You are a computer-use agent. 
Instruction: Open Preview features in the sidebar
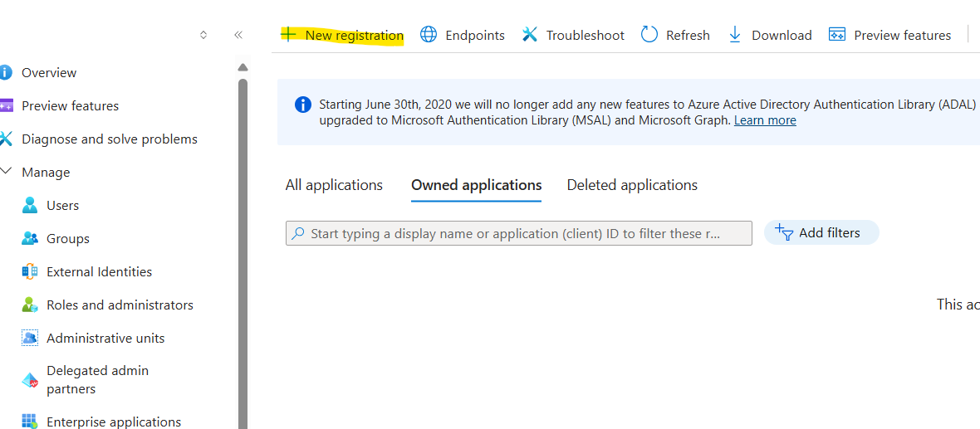coord(70,105)
